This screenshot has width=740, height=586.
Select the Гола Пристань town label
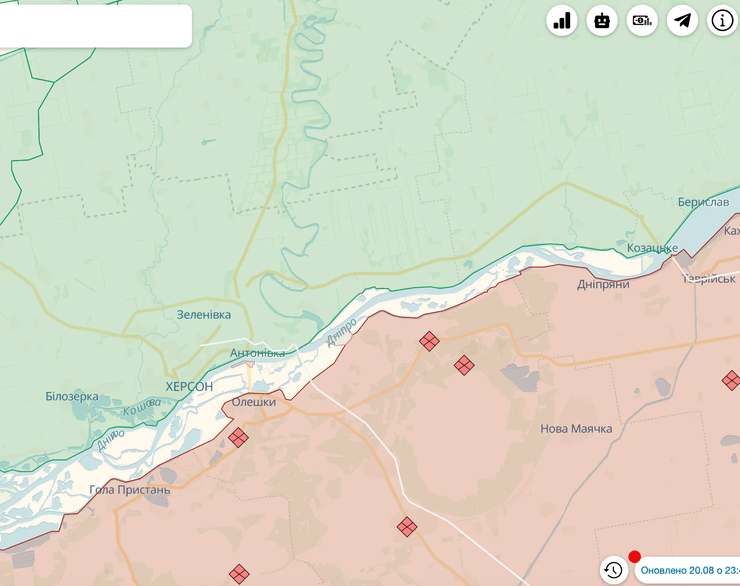click(x=129, y=490)
